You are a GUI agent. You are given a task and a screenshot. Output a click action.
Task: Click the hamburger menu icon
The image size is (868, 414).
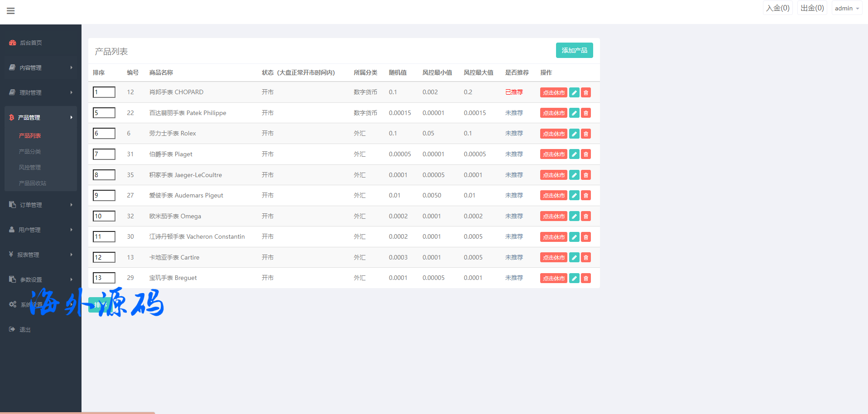pos(11,11)
